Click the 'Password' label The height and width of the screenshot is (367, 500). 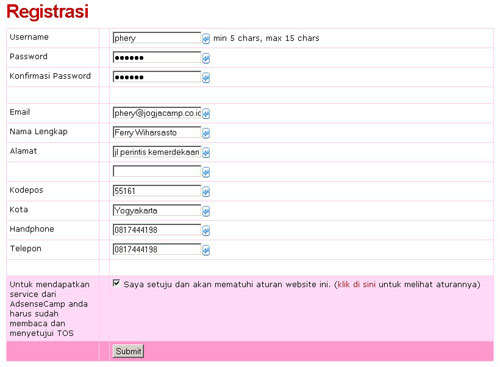pyautogui.click(x=28, y=57)
